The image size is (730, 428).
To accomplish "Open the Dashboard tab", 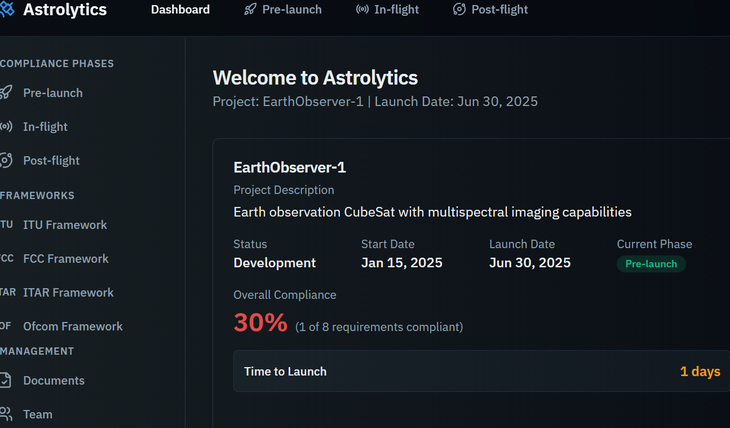I will 180,10.
